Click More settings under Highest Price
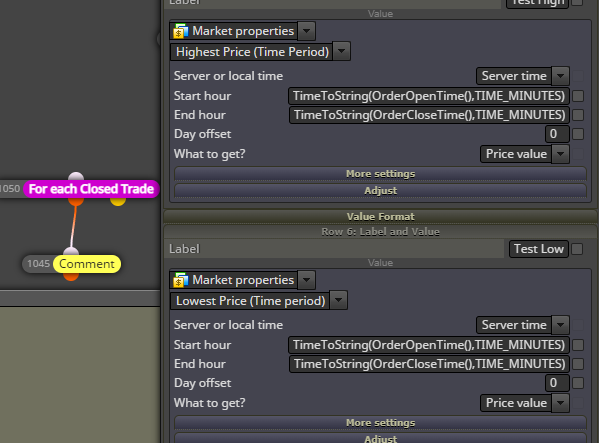 [380, 174]
